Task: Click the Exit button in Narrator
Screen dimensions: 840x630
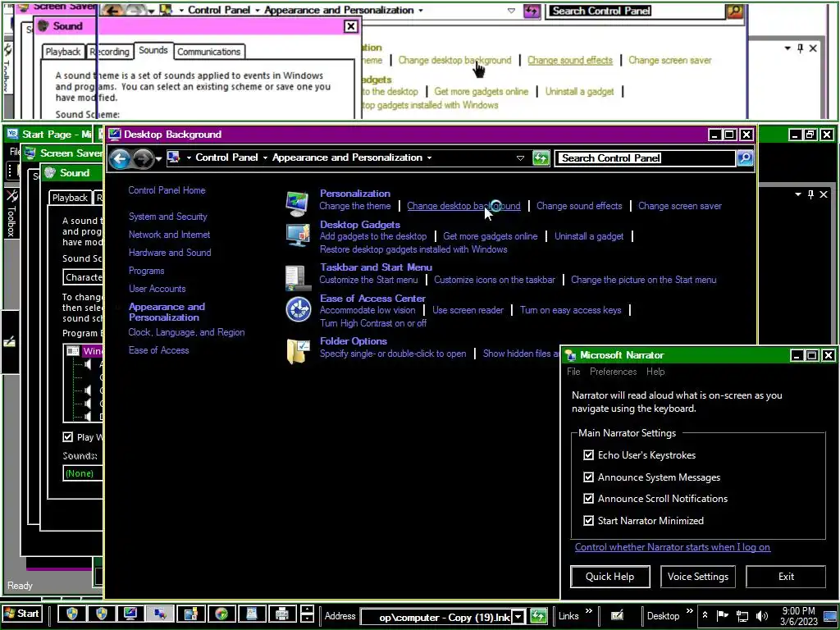Action: (786, 577)
